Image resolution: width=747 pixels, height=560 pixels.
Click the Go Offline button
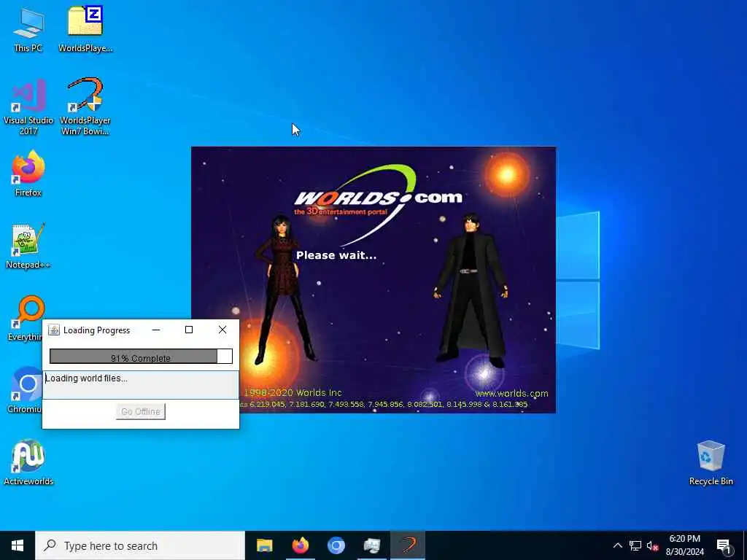pos(141,411)
